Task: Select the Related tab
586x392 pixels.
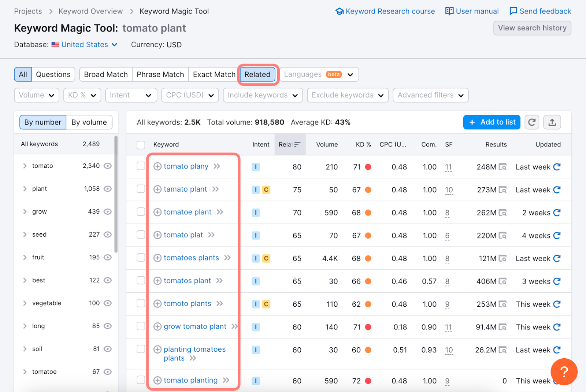Action: click(x=257, y=74)
